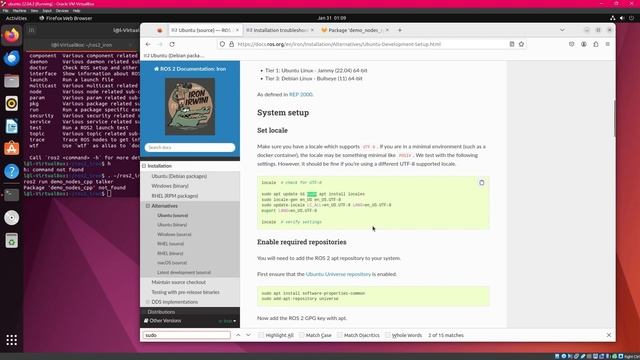The width and height of the screenshot is (640, 360).
Task: Open Ubuntu (Debian packa... bookmark
Action: tap(174, 56)
